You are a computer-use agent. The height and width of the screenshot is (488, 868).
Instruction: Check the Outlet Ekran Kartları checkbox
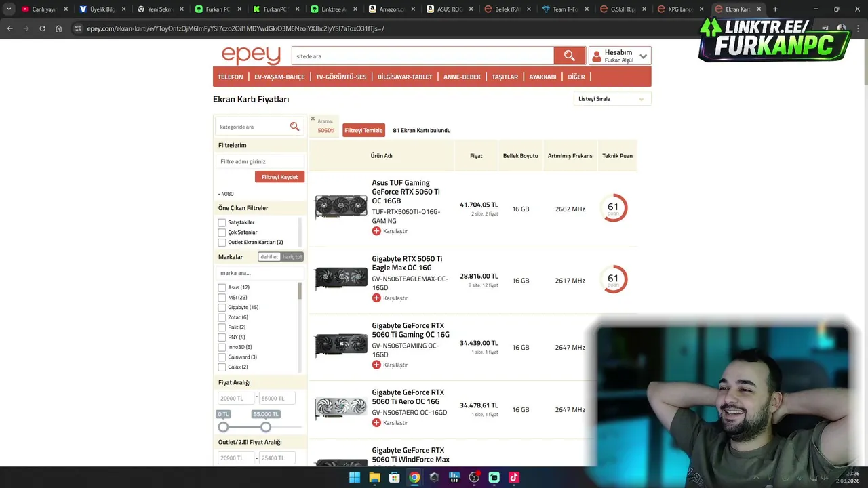(222, 242)
